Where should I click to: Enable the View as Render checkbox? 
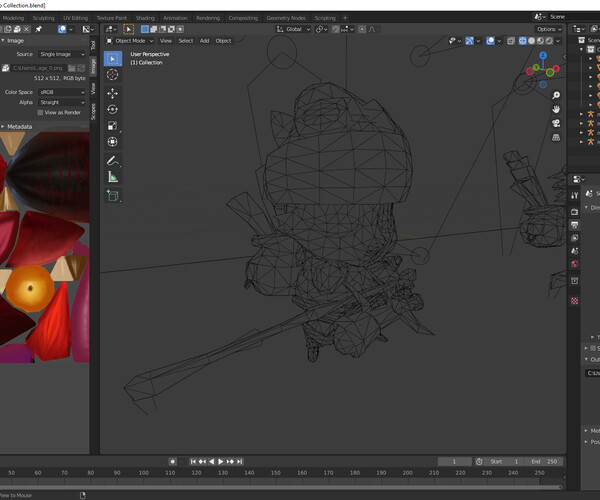click(x=41, y=112)
